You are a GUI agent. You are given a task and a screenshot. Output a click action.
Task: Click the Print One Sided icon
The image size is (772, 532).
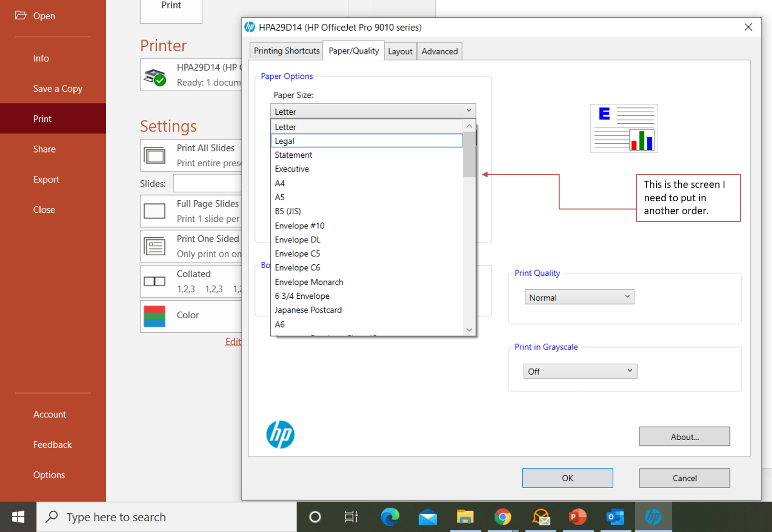pos(154,246)
